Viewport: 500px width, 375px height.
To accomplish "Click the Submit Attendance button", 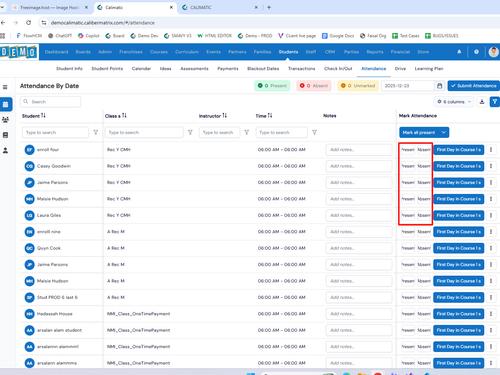I will (x=473, y=86).
